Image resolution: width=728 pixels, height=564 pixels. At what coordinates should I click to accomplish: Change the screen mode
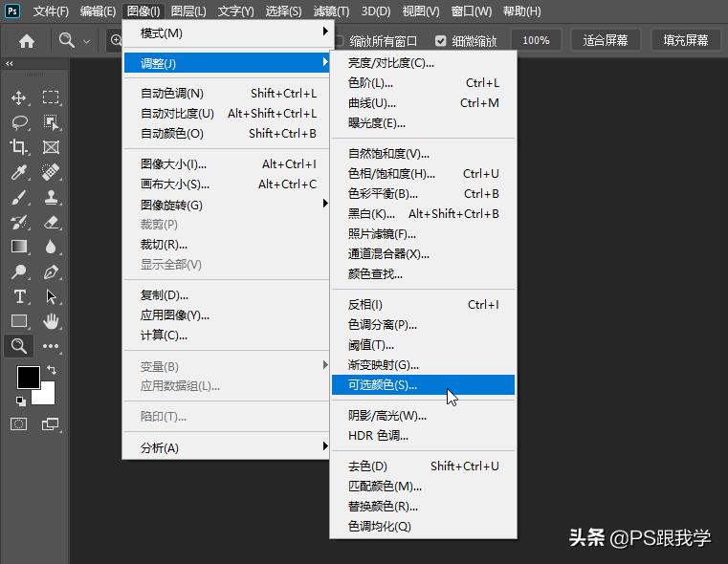50,423
